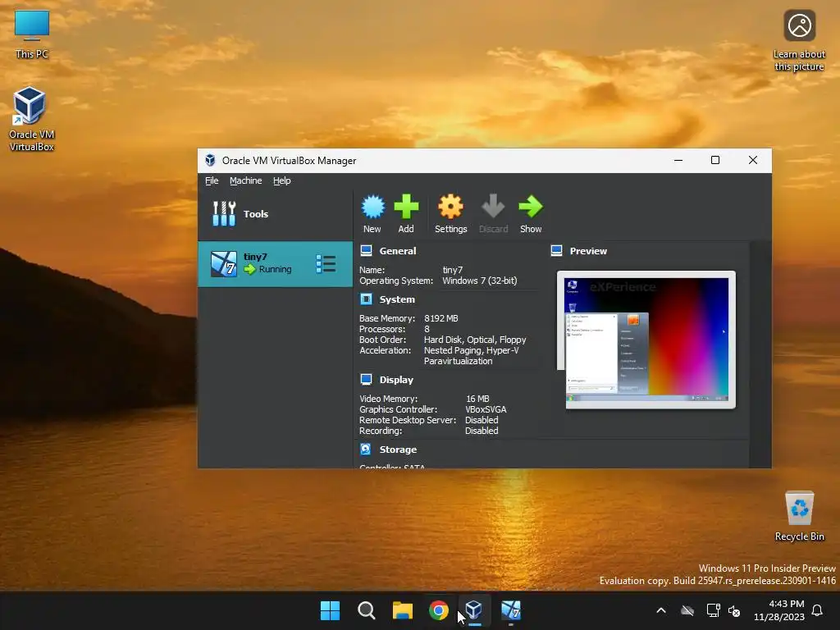Expand hidden system tray icons chevron
The image size is (840, 630).
(x=661, y=610)
